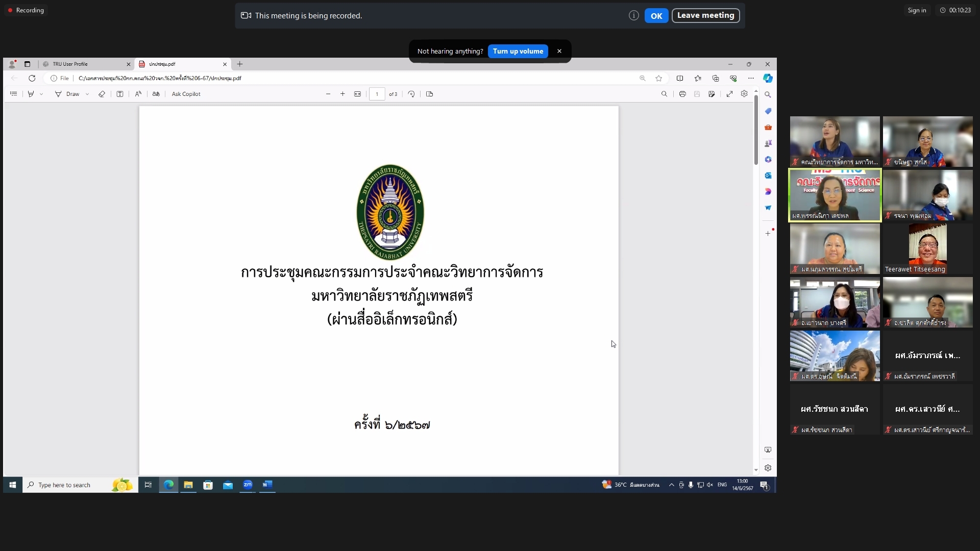Image resolution: width=980 pixels, height=551 pixels.
Task: Expand the Highlight color dropdown arrow
Action: coord(41,94)
